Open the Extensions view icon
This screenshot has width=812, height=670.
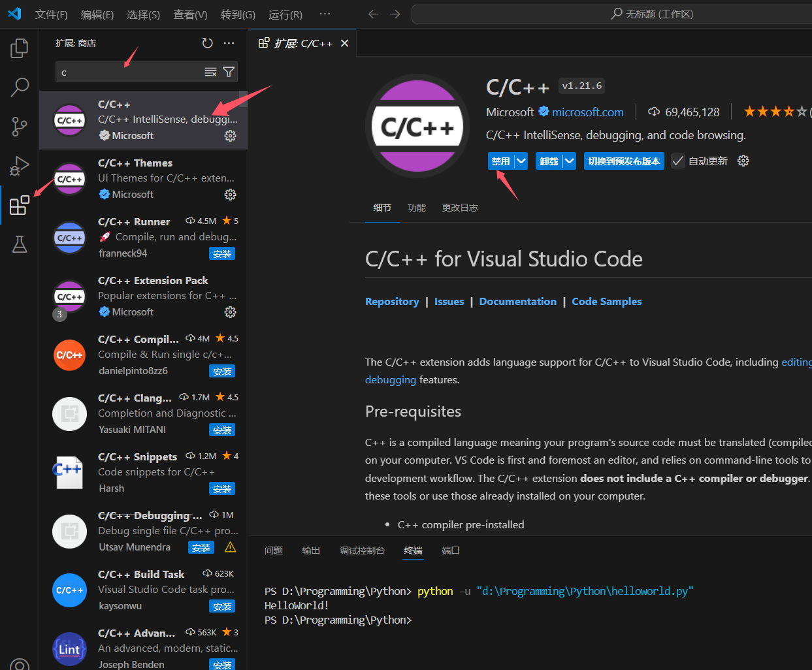tap(20, 205)
